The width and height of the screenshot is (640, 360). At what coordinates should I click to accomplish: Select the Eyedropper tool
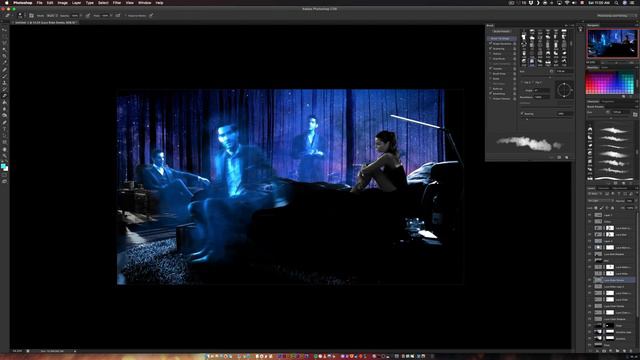(4, 62)
